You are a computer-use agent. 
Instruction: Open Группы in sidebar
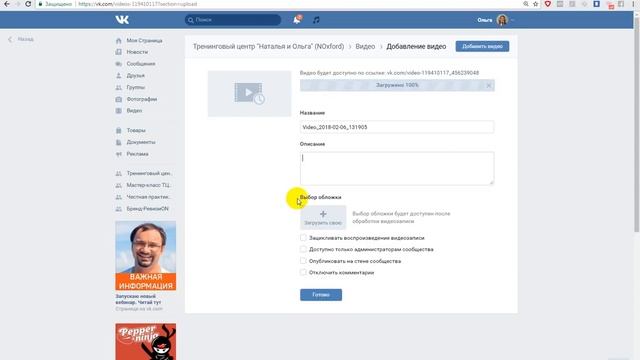[x=136, y=87]
